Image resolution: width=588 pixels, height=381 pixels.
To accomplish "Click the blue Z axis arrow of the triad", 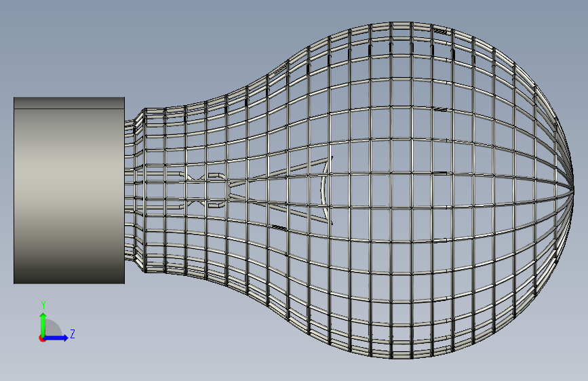I will click(56, 338).
